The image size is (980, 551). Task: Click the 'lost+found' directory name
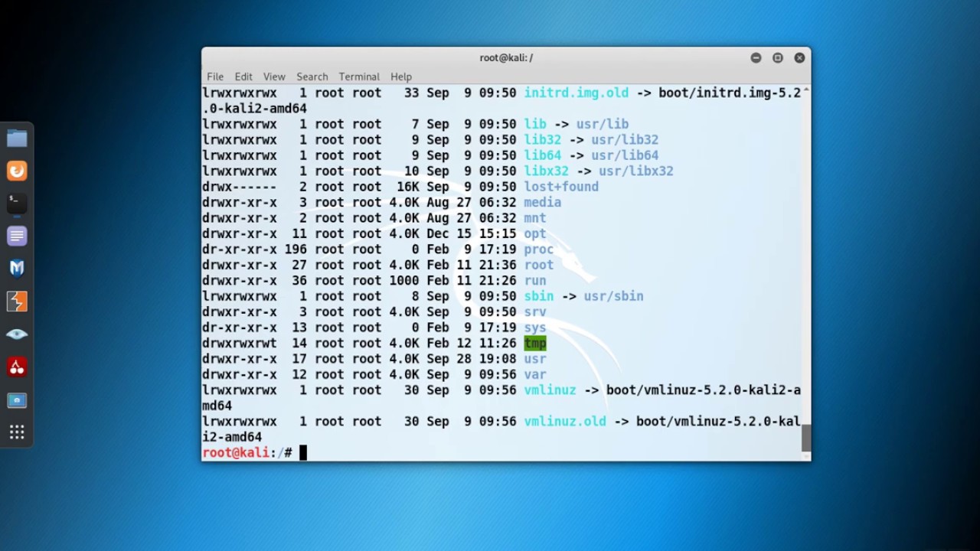(x=561, y=187)
